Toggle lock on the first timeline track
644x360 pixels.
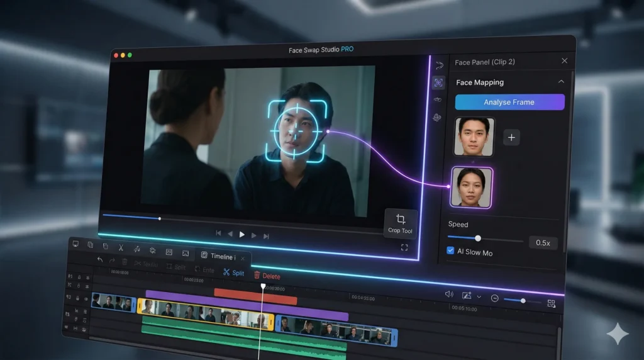click(79, 277)
